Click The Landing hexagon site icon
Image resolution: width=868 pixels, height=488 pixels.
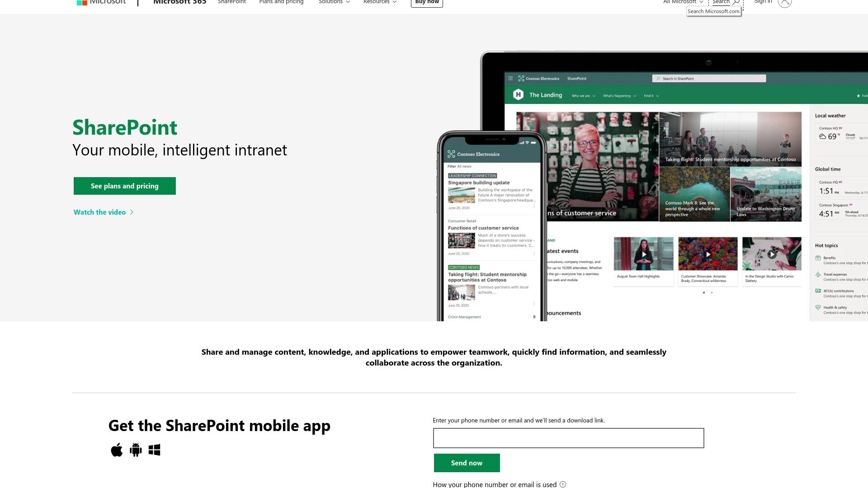point(518,94)
